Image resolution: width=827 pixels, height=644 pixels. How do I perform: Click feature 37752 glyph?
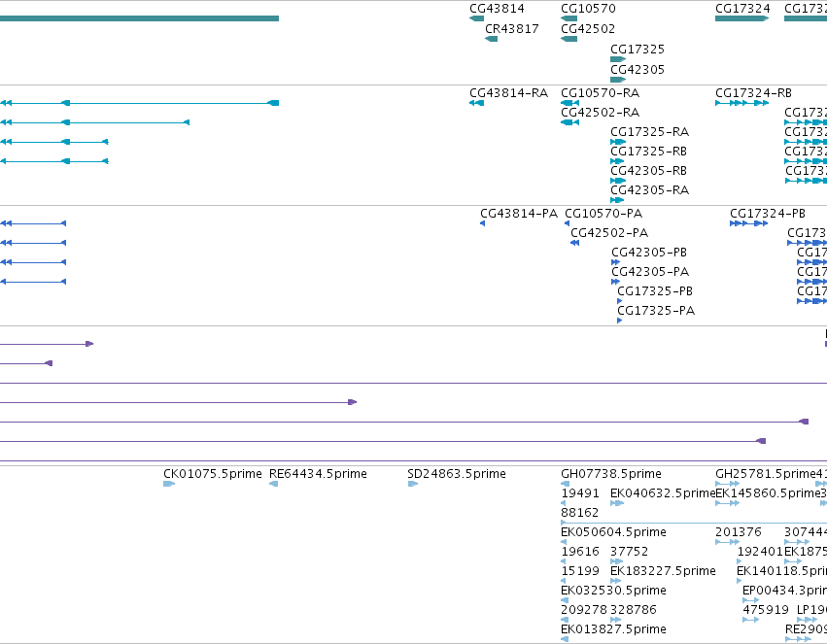[616, 561]
